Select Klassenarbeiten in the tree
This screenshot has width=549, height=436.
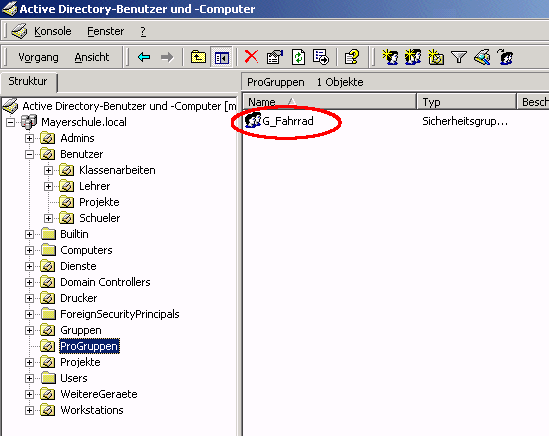pos(117,170)
